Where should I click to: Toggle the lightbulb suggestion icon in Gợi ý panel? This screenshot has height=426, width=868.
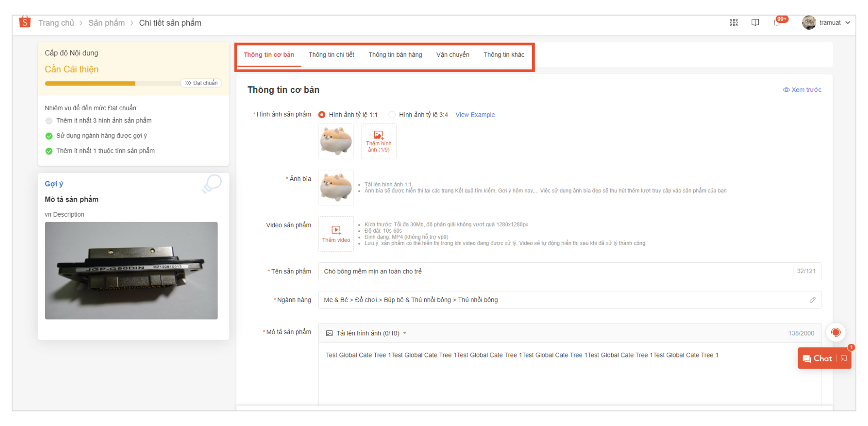pyautogui.click(x=212, y=184)
